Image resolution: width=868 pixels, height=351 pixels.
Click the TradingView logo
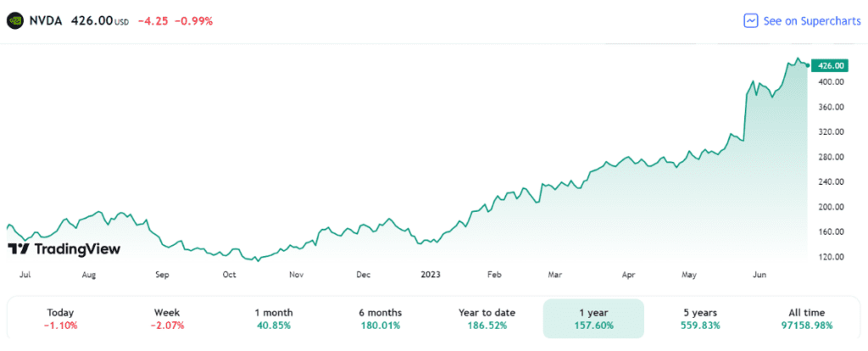point(64,248)
